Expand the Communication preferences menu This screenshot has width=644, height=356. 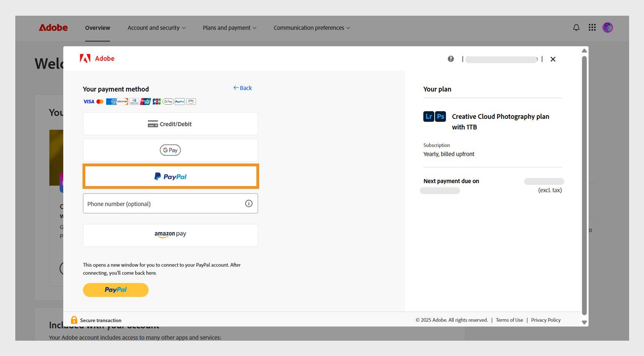coord(312,28)
